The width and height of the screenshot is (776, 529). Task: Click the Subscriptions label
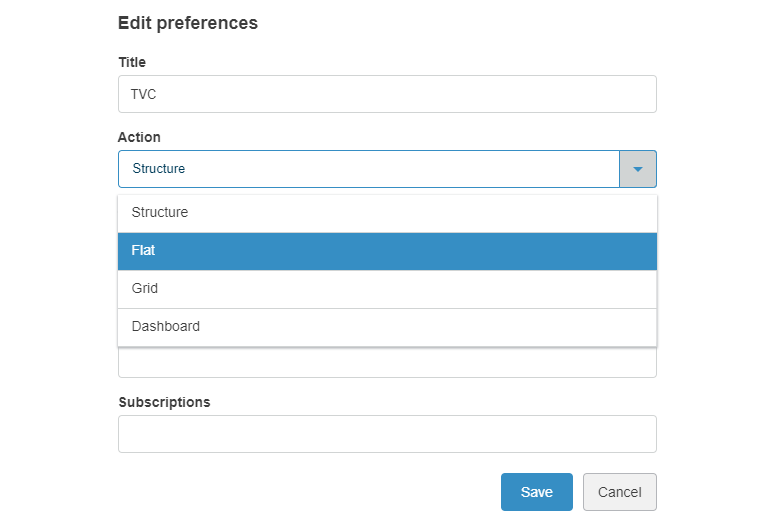pyautogui.click(x=164, y=402)
